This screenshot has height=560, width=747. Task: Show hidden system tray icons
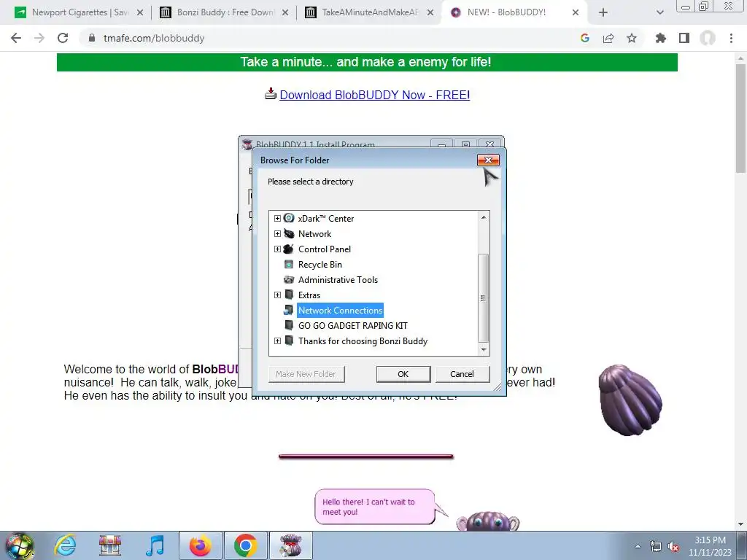[638, 547]
